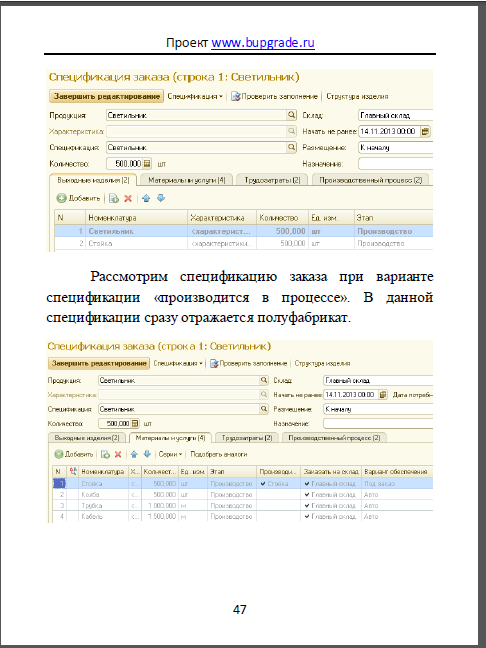
Task: Open the www.bupgrade.ru link
Action: coord(263,43)
